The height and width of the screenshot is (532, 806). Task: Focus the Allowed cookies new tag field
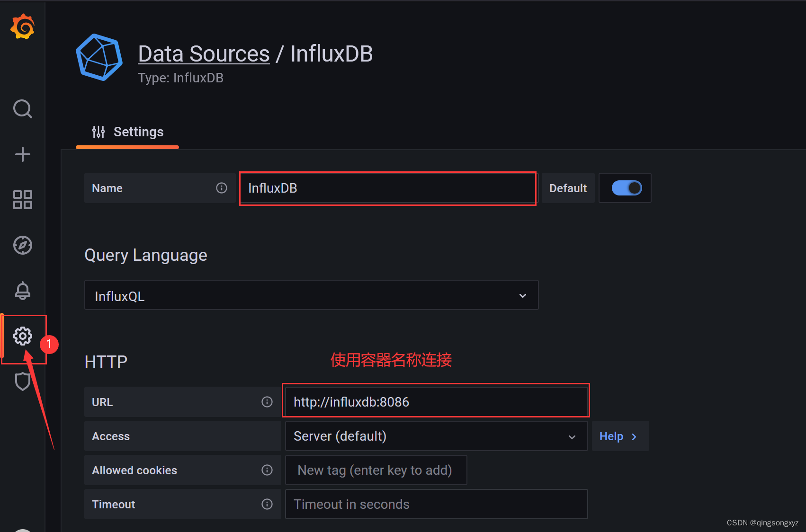tap(376, 470)
